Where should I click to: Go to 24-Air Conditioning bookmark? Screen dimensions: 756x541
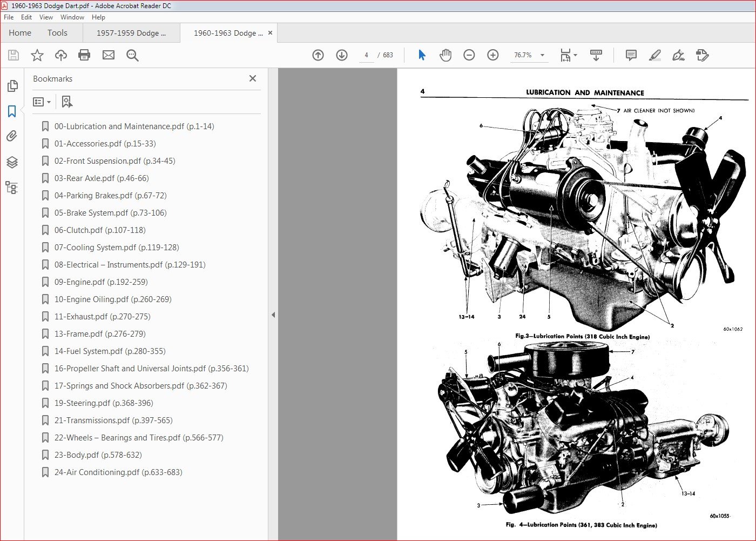[x=118, y=472]
